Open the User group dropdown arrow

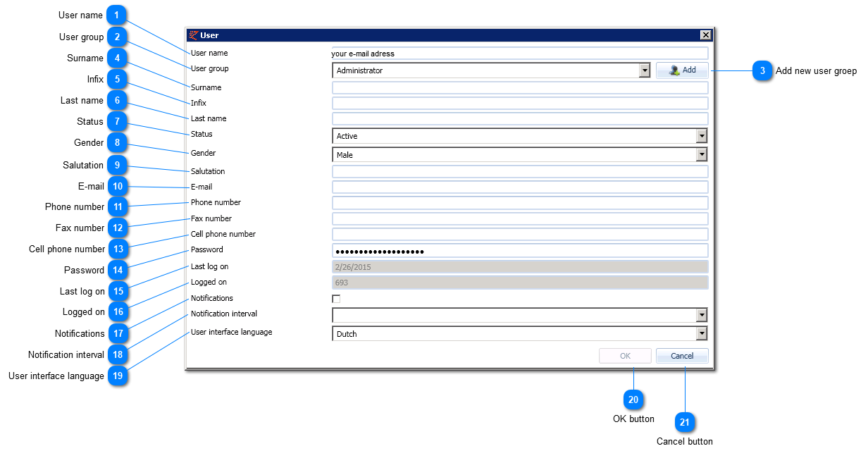click(644, 70)
